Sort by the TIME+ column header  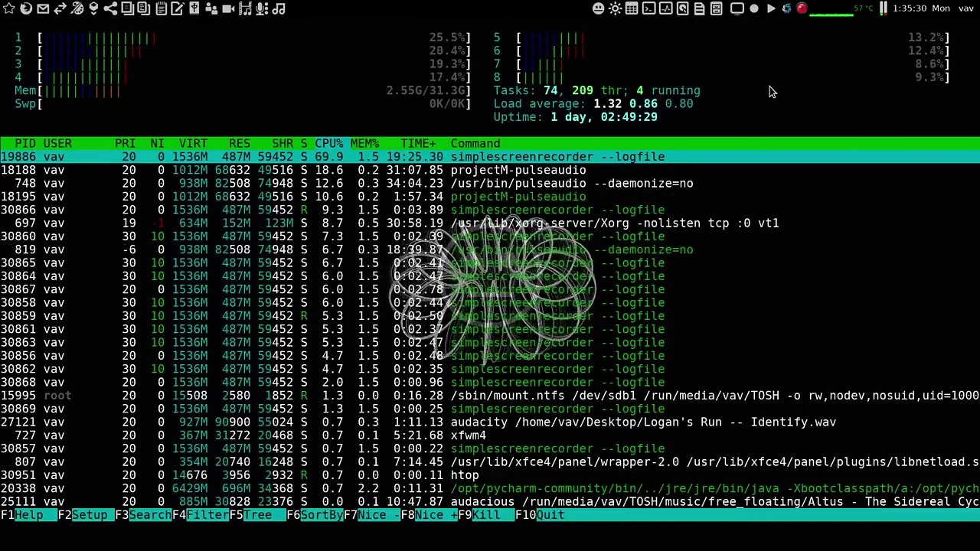pyautogui.click(x=418, y=143)
